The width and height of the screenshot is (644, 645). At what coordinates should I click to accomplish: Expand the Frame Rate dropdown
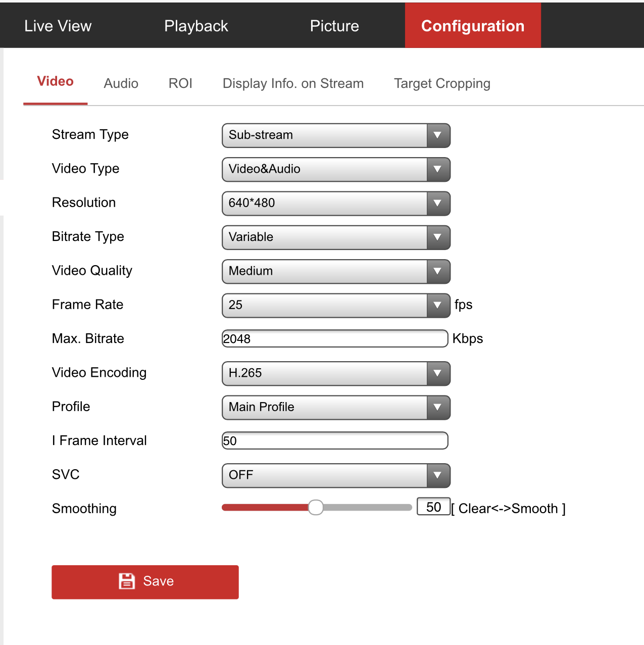point(336,305)
